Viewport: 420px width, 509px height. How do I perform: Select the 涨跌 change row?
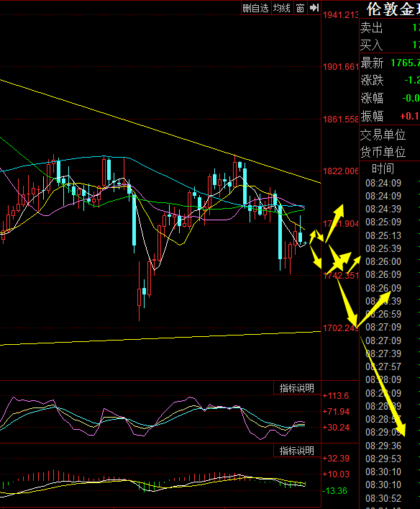click(x=390, y=80)
